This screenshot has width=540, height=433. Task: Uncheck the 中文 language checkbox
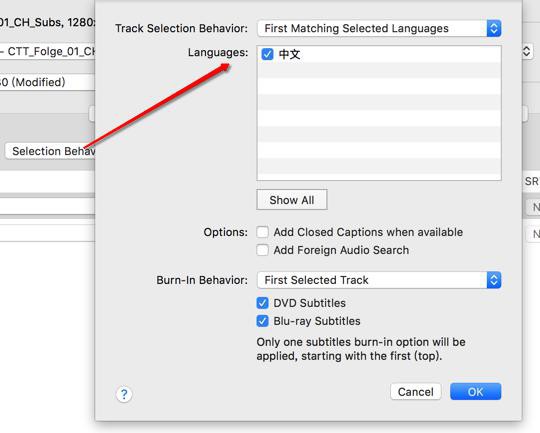coord(267,54)
